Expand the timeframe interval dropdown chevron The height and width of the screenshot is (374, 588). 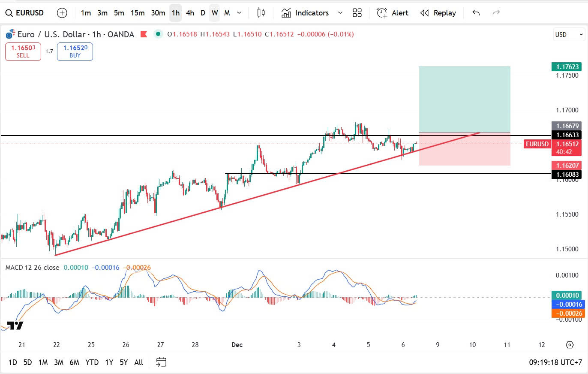pyautogui.click(x=240, y=13)
